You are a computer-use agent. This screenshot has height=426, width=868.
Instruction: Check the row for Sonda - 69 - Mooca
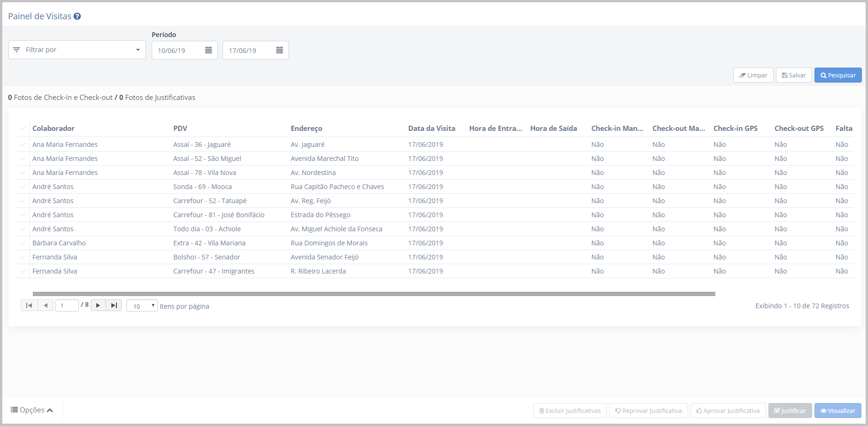coord(23,187)
